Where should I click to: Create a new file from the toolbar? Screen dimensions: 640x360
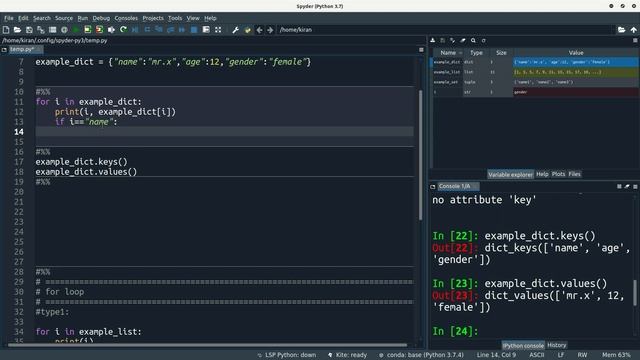(x=6, y=30)
